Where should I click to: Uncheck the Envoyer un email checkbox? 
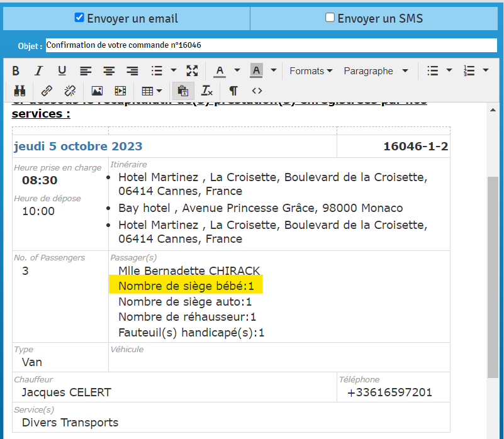pos(79,18)
